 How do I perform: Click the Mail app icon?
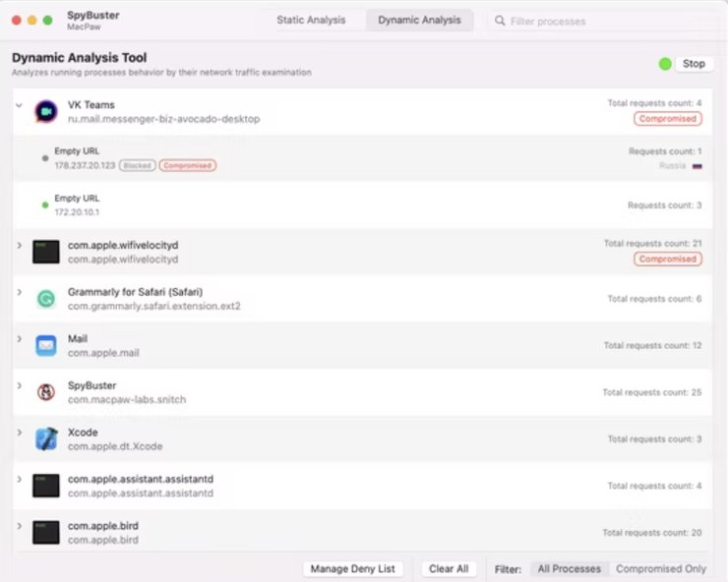point(46,345)
